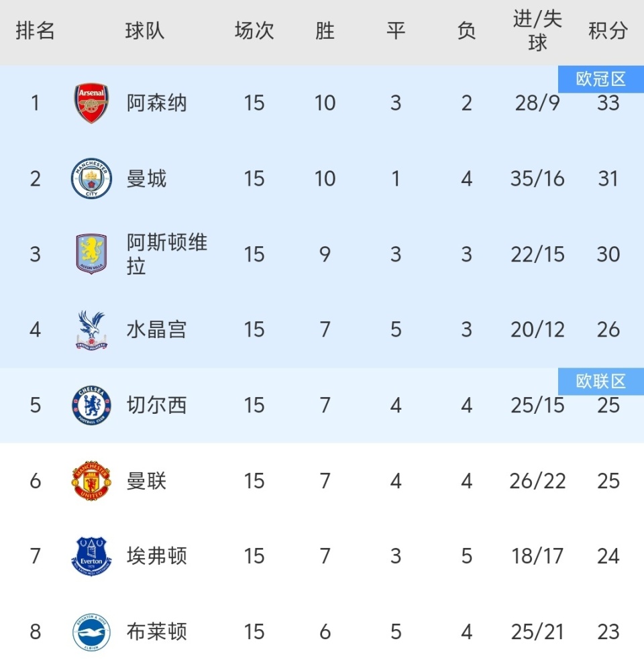Open the 阿斯顿维拉 team name link
Screen dimensions: 644x672
click(x=166, y=255)
